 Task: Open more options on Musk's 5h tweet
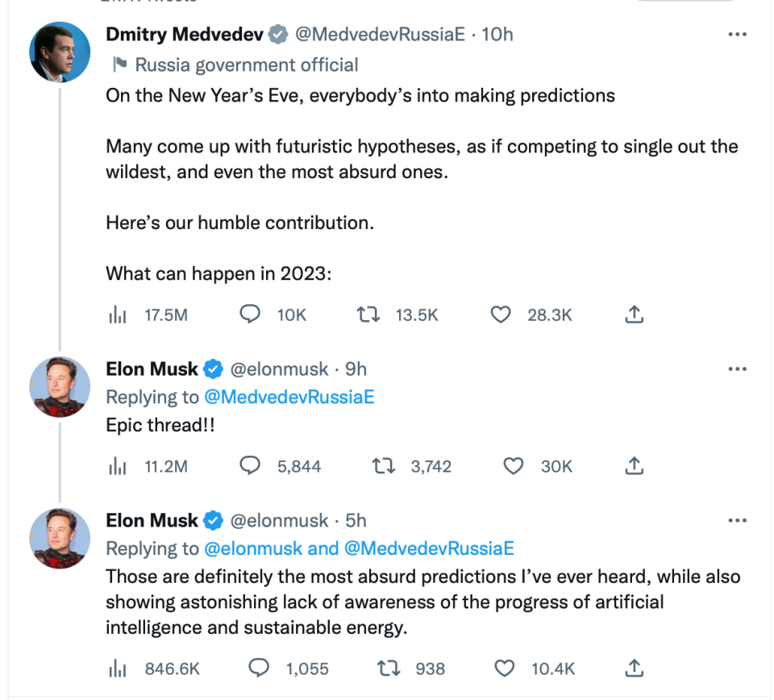(737, 521)
